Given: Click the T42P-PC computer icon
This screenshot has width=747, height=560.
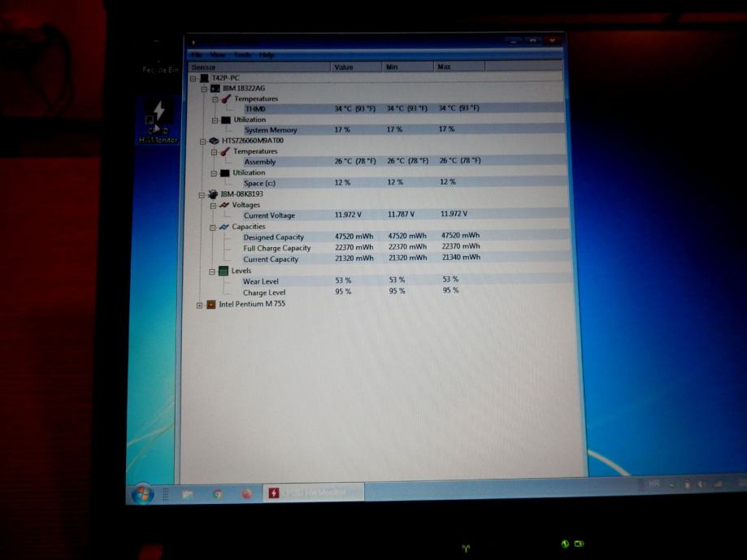Looking at the screenshot, I should point(204,78).
